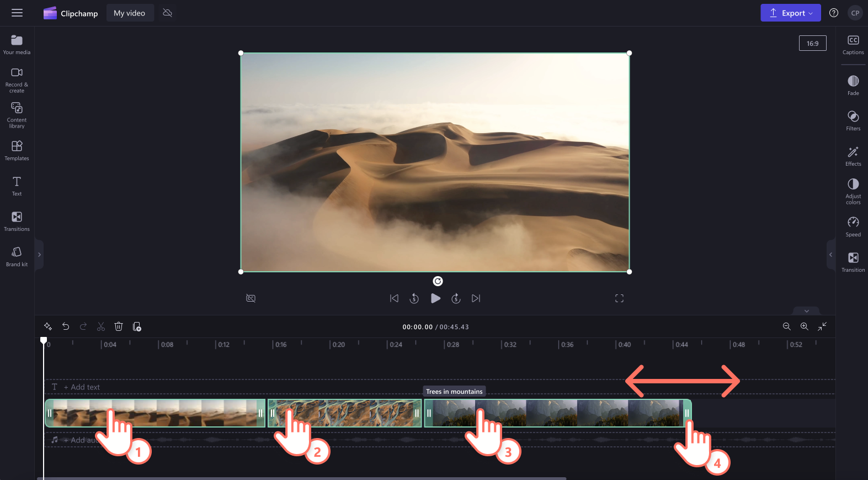Select the desert dunes clip
This screenshot has height=480, width=868.
[155, 413]
